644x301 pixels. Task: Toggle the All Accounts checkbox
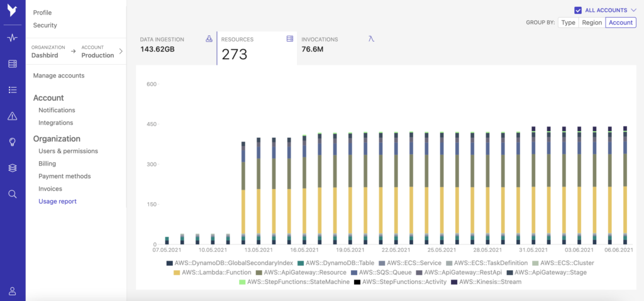pos(578,10)
